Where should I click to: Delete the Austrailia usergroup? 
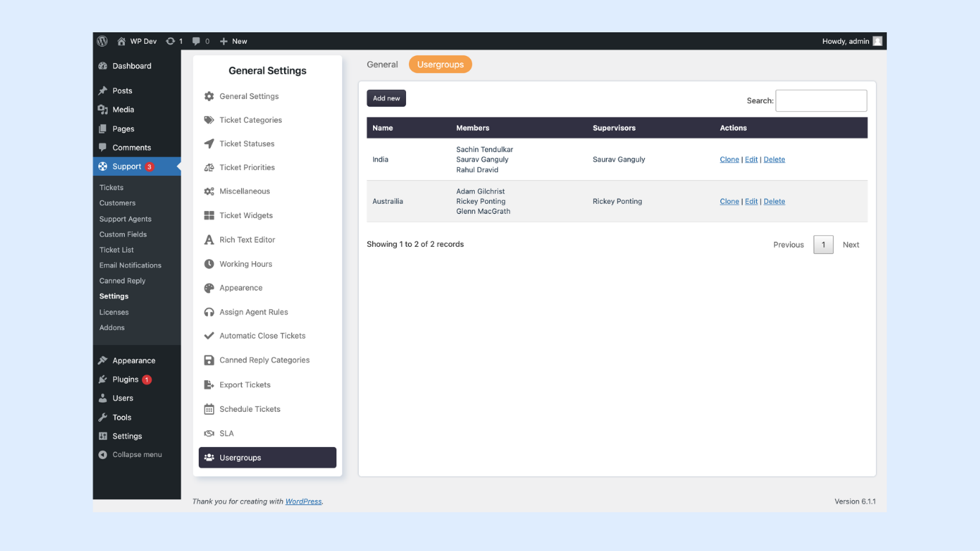(774, 202)
